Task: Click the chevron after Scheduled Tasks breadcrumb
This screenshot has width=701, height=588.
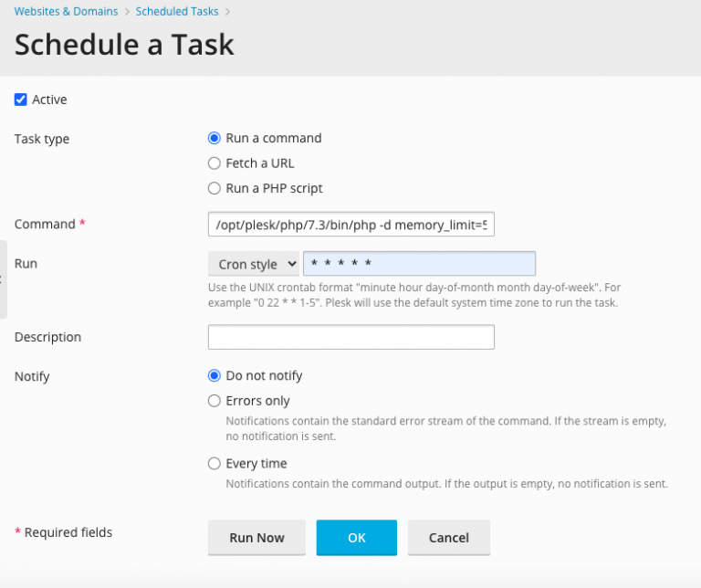Action: point(227,12)
